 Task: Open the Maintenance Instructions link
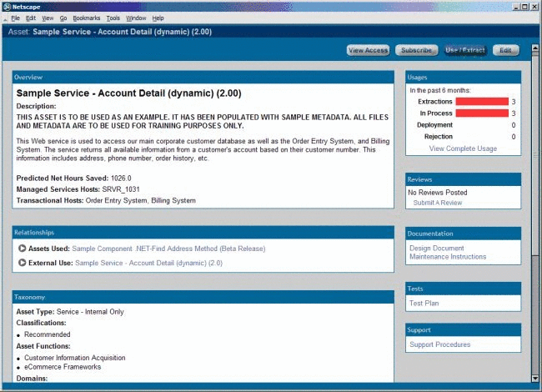click(x=448, y=257)
